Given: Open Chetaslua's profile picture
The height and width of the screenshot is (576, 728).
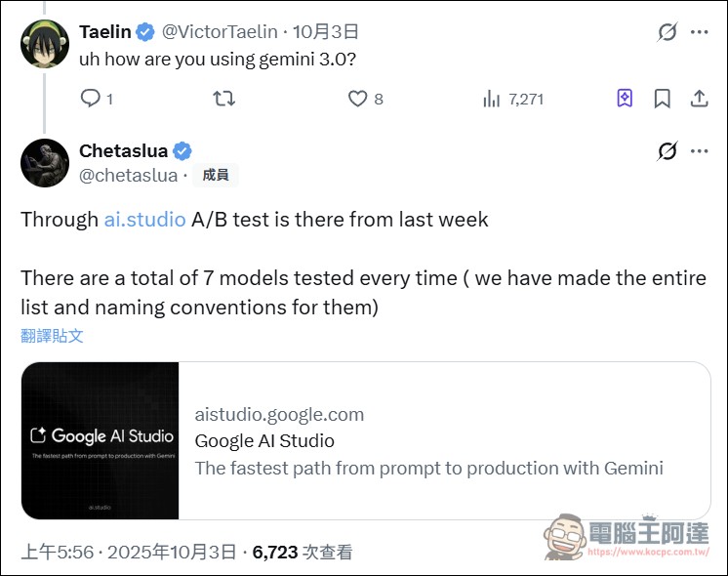Looking at the screenshot, I should point(45,162).
